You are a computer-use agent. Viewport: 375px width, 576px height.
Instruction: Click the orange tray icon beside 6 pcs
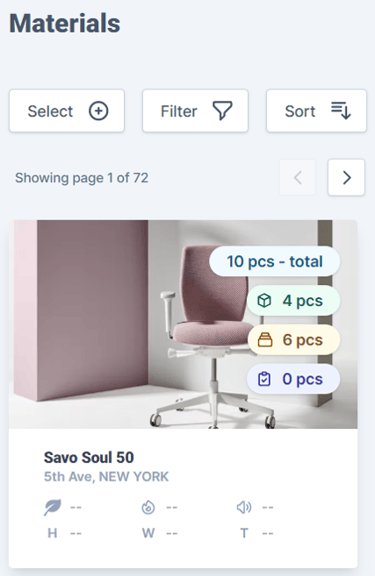click(265, 340)
